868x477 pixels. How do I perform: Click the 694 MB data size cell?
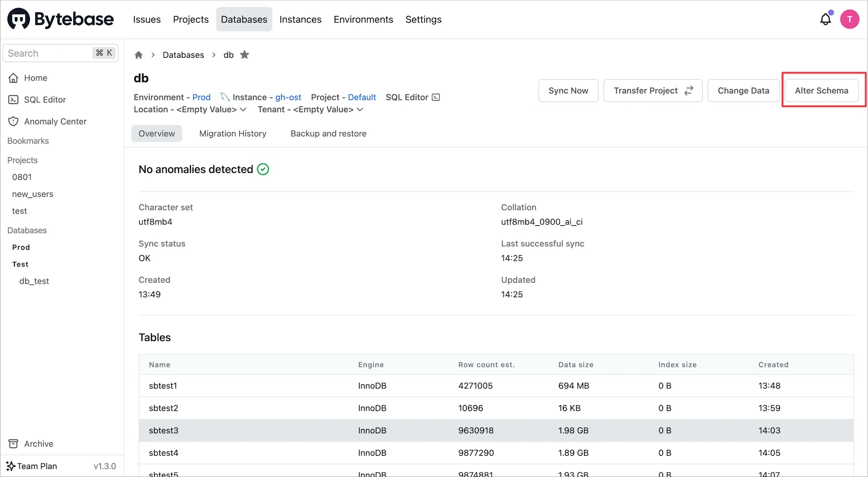point(573,386)
